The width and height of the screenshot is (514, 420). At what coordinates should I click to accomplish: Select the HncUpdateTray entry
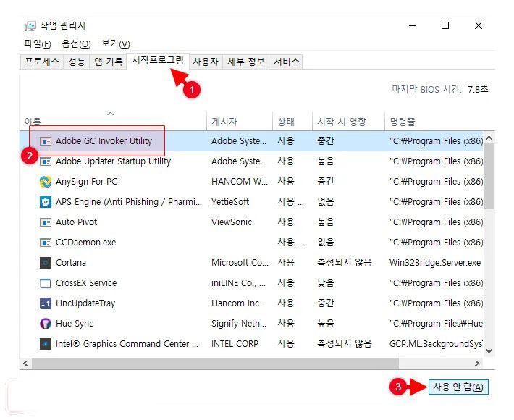[85, 303]
